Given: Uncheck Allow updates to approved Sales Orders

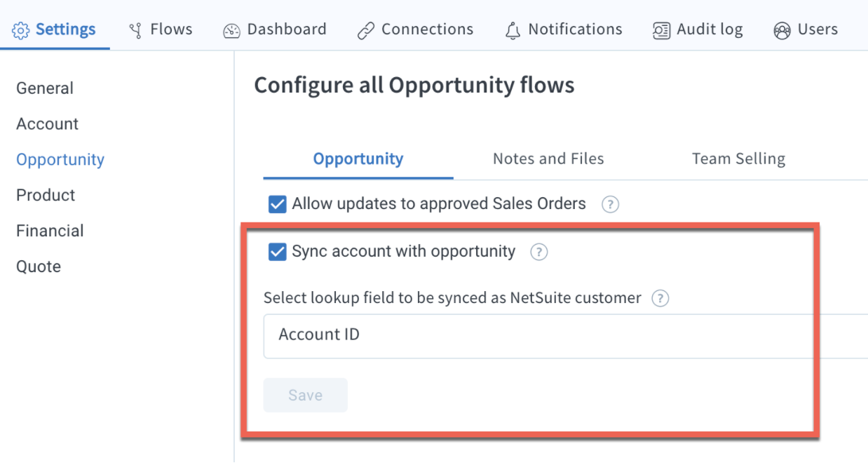Looking at the screenshot, I should 278,204.
